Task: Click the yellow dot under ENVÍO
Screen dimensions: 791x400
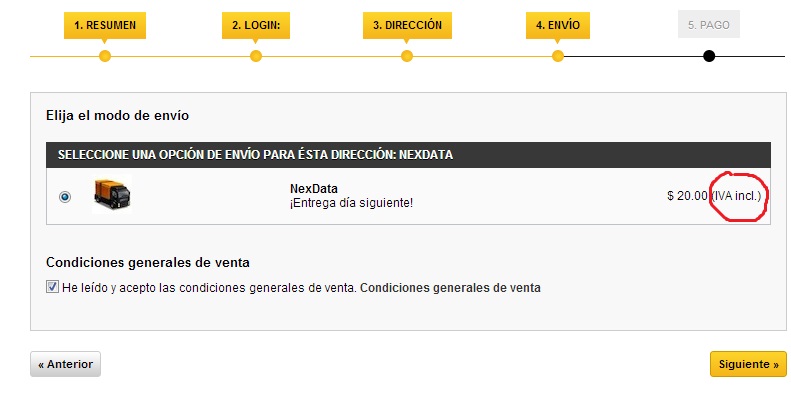Action: pyautogui.click(x=558, y=56)
